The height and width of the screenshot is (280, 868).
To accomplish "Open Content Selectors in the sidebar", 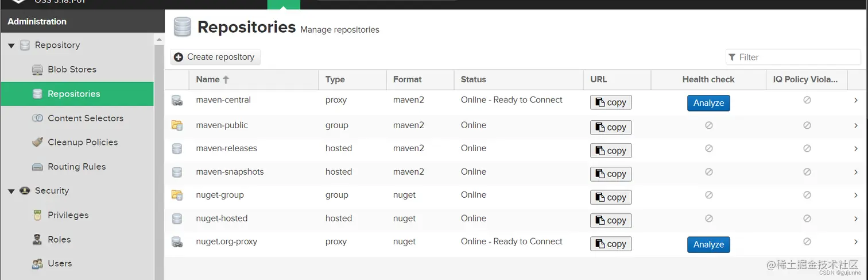I will click(x=77, y=118).
